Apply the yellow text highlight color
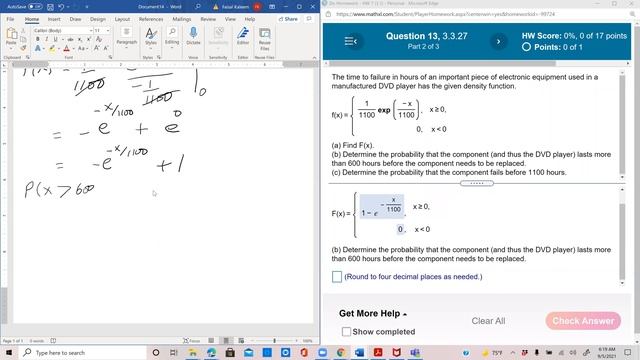This screenshot has height=360, width=640. tap(52, 48)
